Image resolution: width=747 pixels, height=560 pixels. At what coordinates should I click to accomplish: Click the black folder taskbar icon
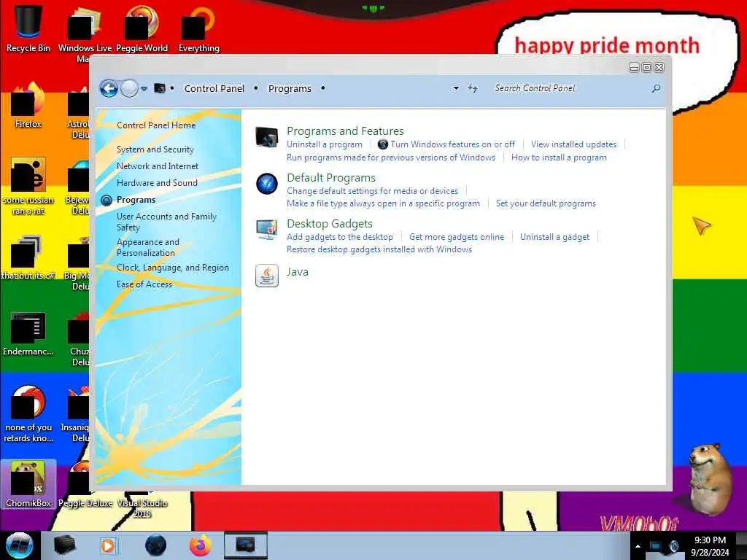tap(64, 545)
